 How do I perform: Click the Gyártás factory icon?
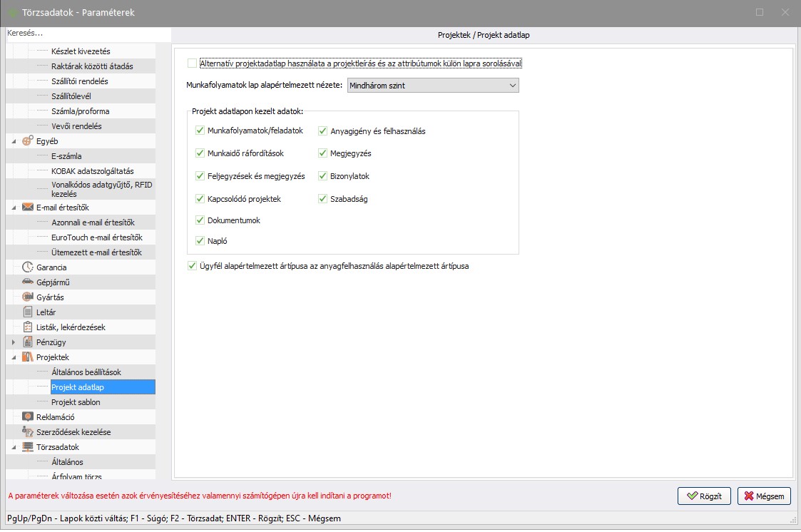point(28,297)
